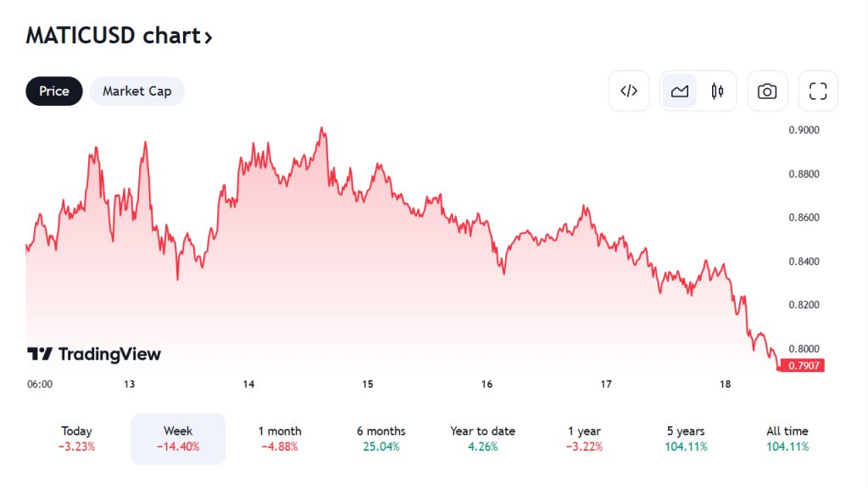Screen dimensions: 868x488
Task: Switch to the 5 years range
Action: [686, 438]
